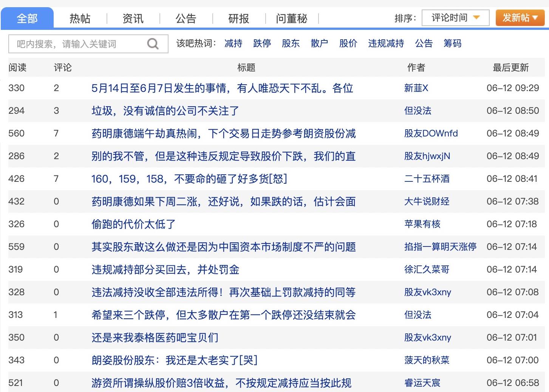View author 但没法 on the 垃圾 post

pos(418,111)
